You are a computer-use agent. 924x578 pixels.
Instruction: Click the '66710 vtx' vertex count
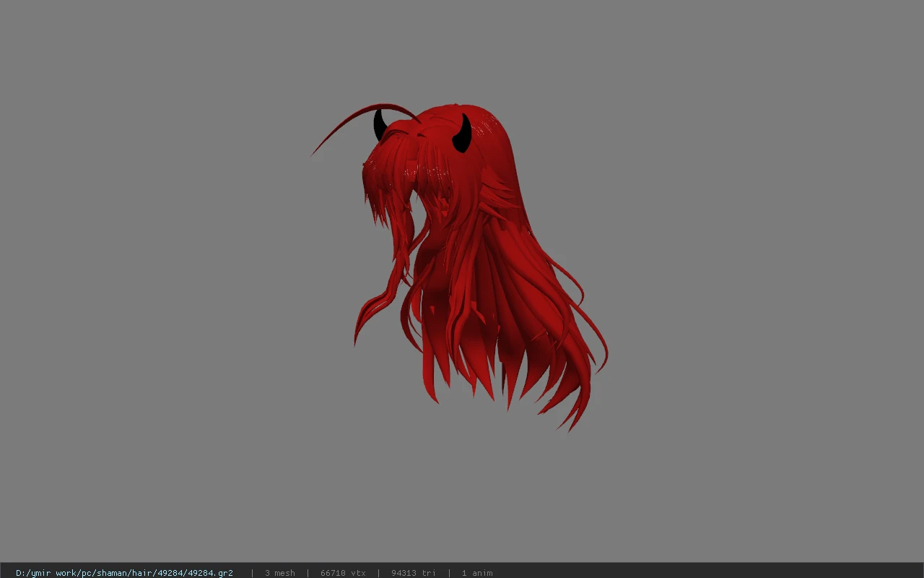pyautogui.click(x=343, y=573)
